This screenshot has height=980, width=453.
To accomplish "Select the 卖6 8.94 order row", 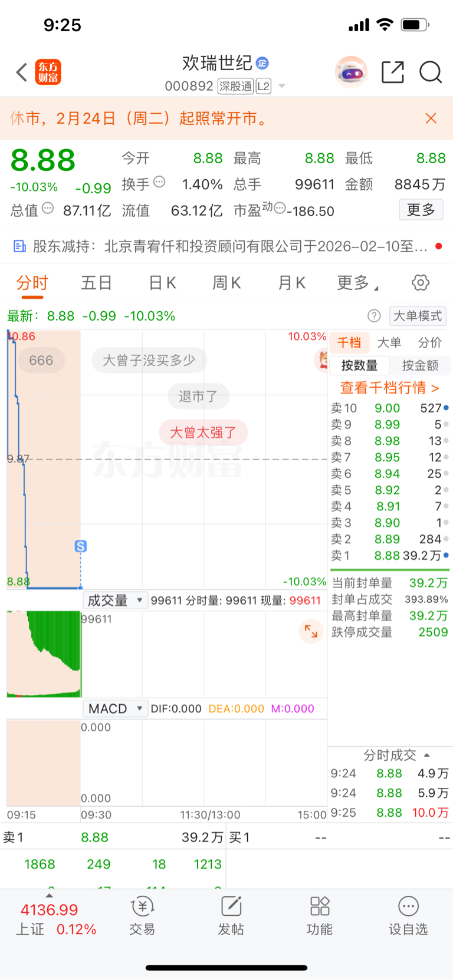I will tap(389, 473).
